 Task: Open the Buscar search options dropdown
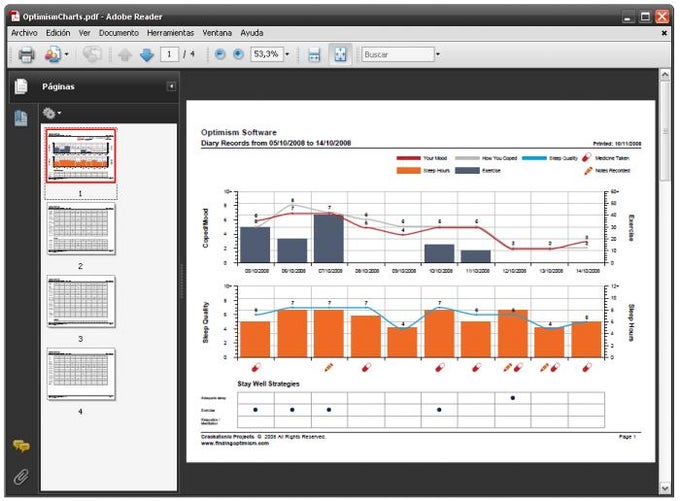438,54
